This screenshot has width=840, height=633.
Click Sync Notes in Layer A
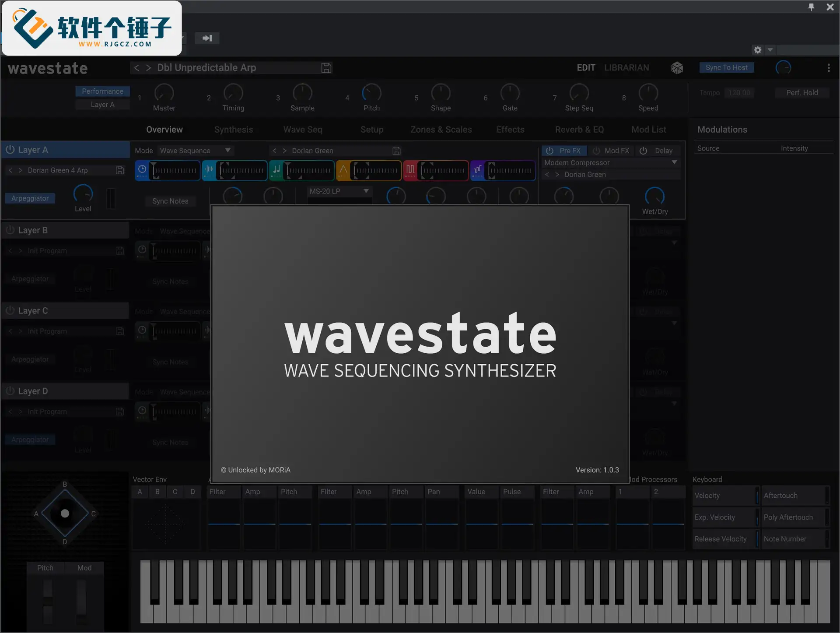tap(170, 201)
